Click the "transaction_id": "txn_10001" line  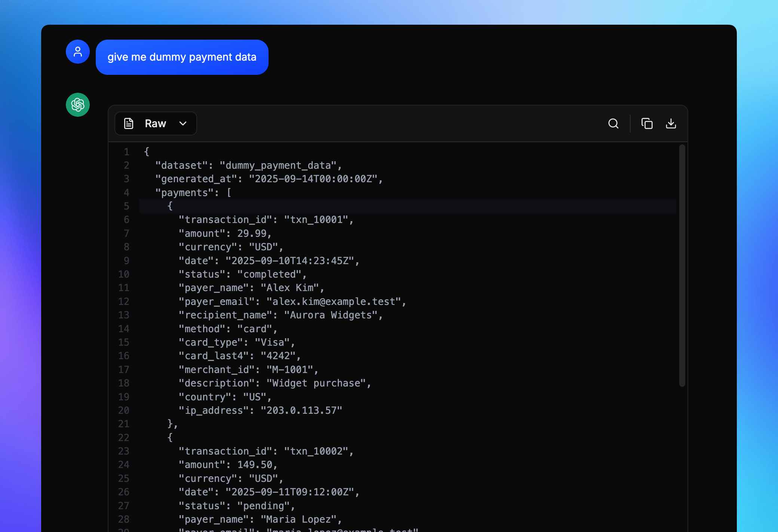click(x=266, y=220)
